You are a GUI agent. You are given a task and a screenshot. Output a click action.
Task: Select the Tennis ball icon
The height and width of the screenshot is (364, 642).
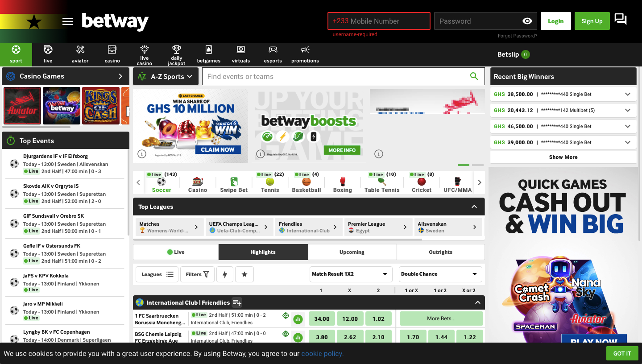coord(270,182)
